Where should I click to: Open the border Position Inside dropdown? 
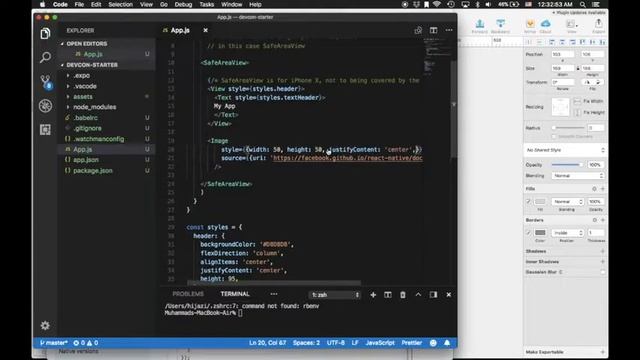tap(567, 233)
